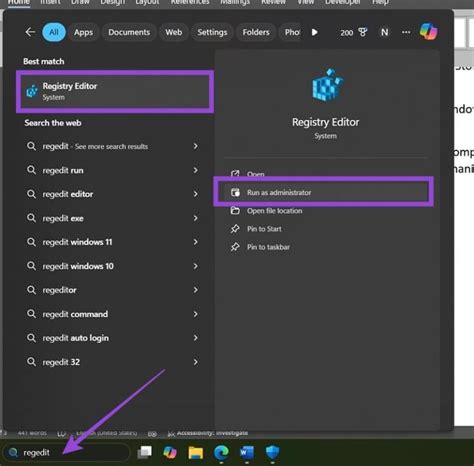Open Task View from the taskbar
This screenshot has width=474, height=466.
(145, 452)
